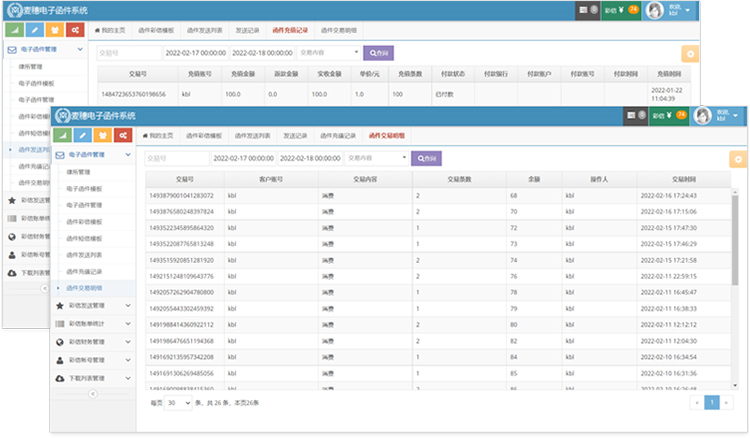Click the 交易号 search input in front window
The image size is (750, 438).
pyautogui.click(x=176, y=158)
